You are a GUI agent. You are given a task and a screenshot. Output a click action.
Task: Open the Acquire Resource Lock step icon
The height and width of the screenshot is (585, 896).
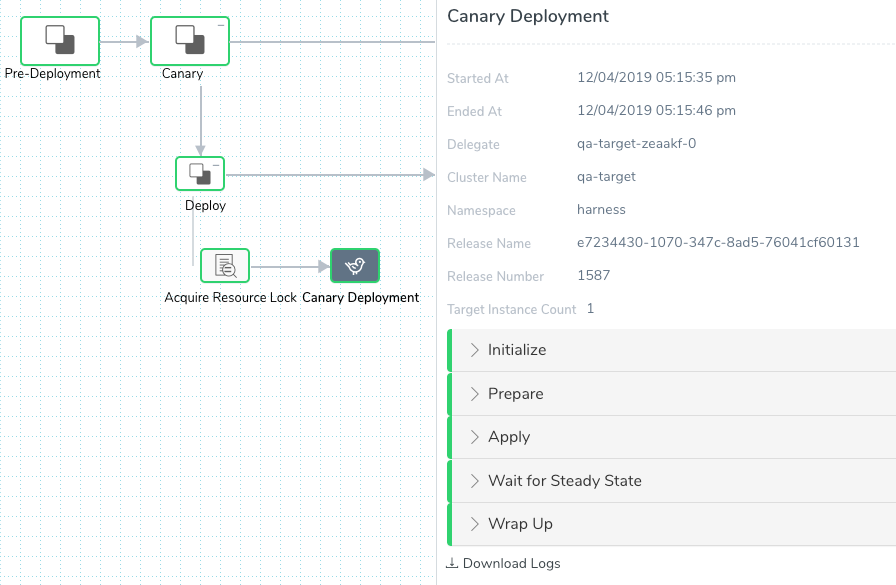click(225, 265)
